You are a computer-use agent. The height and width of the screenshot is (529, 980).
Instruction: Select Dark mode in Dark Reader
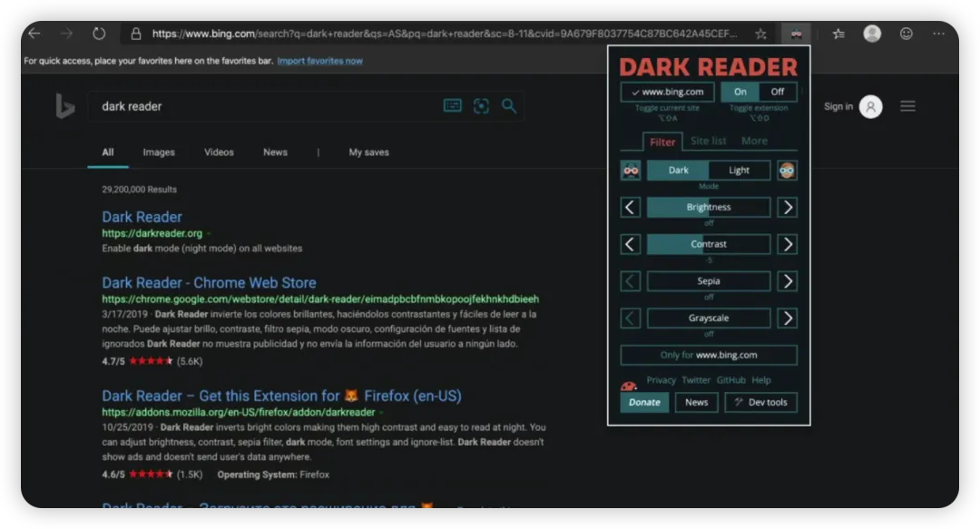678,170
